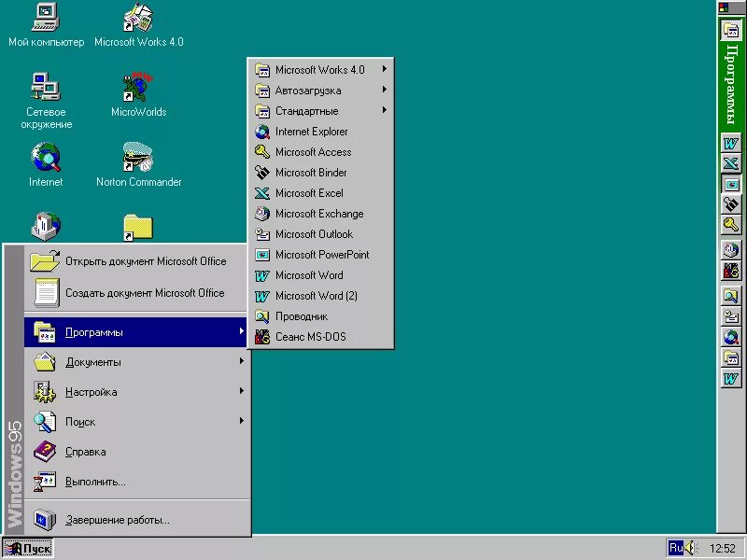Open Norton Commander on the desktop

137,161
